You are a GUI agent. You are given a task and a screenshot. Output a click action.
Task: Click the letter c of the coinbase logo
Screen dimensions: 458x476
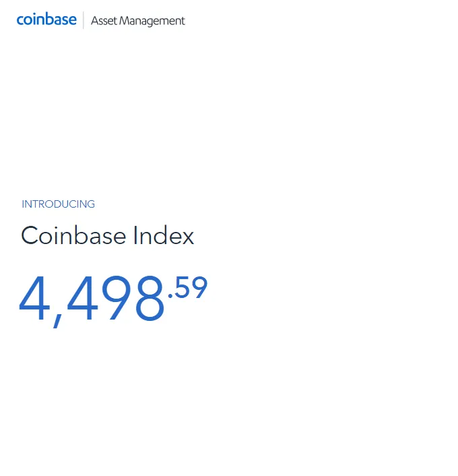tap(20, 20)
